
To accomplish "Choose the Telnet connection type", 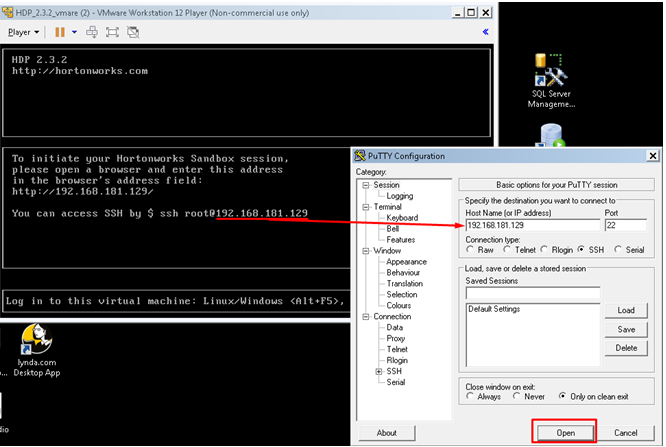I will pos(507,249).
